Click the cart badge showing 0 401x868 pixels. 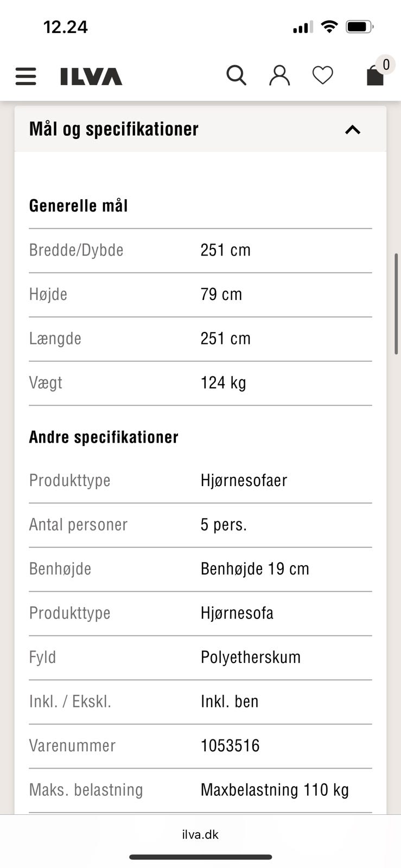386,63
